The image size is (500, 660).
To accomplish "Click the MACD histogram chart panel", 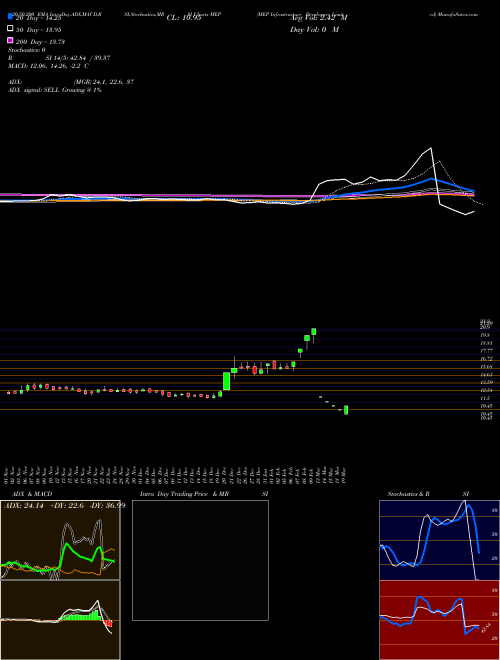I will coord(60,620).
